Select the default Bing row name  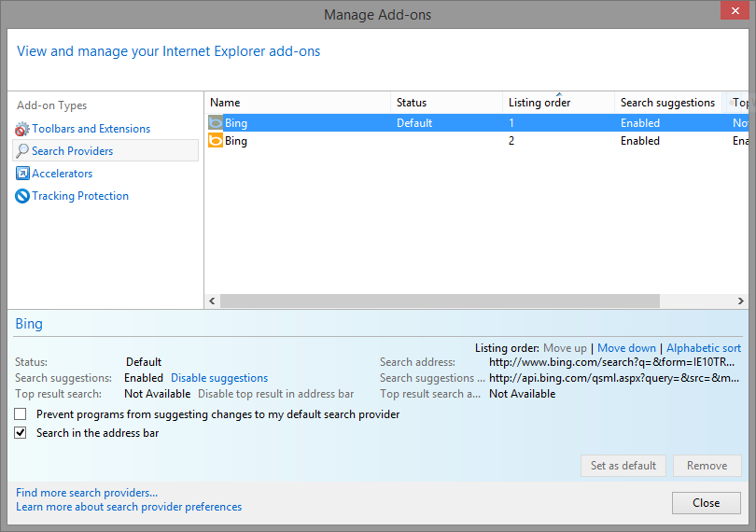pos(236,123)
